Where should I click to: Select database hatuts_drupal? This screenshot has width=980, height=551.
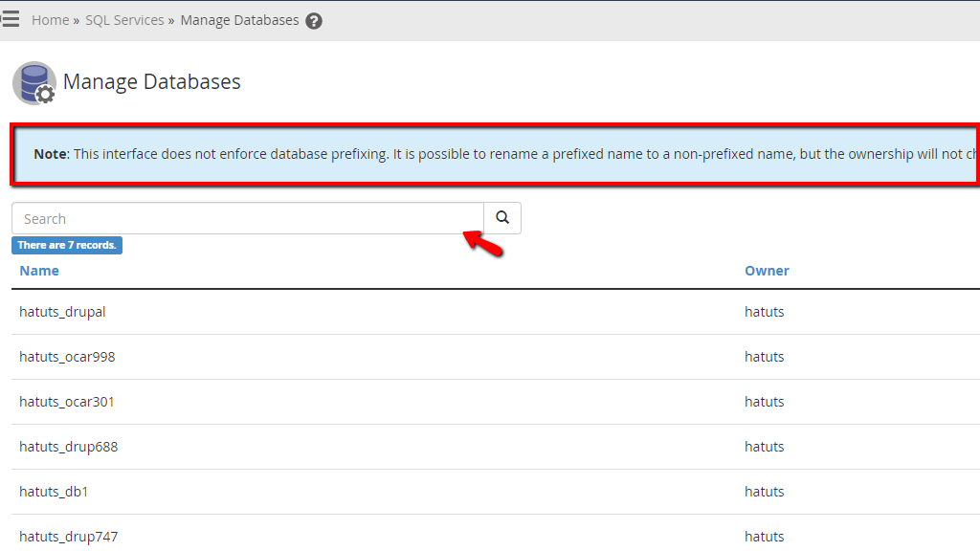tap(62, 312)
